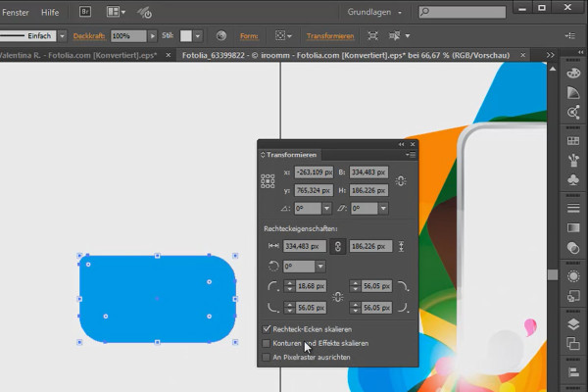Open the Deckkraft opacity link
Image resolution: width=588 pixels, height=392 pixels.
pos(89,36)
